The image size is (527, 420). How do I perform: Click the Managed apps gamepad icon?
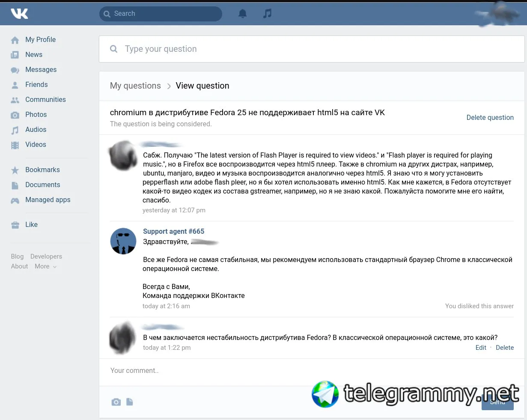point(15,200)
